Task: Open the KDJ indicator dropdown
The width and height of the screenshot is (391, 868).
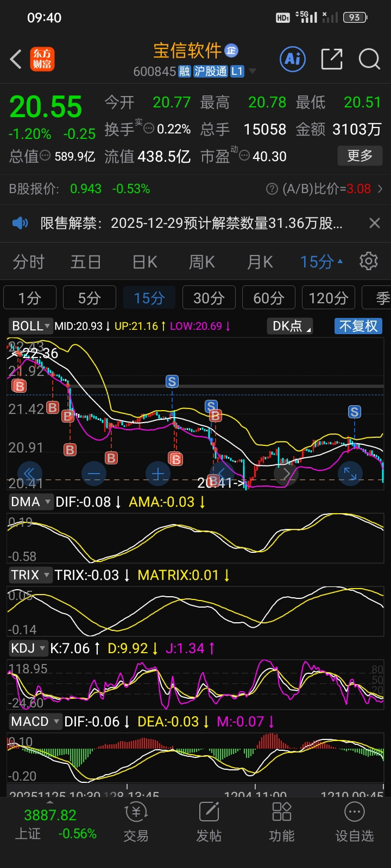Action: click(28, 648)
